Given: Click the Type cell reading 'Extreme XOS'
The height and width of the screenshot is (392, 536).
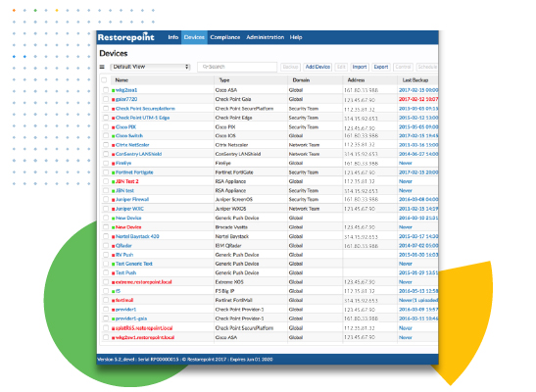Looking at the screenshot, I should click(x=229, y=282).
